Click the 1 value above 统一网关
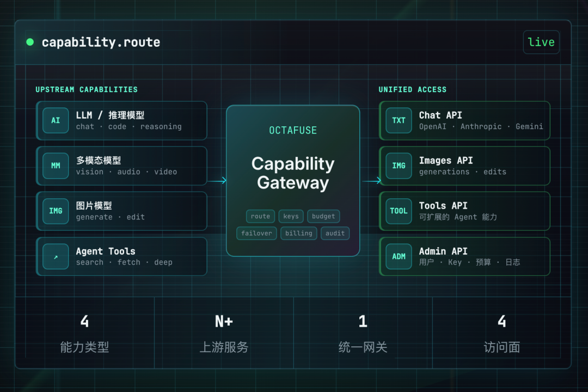 (363, 321)
